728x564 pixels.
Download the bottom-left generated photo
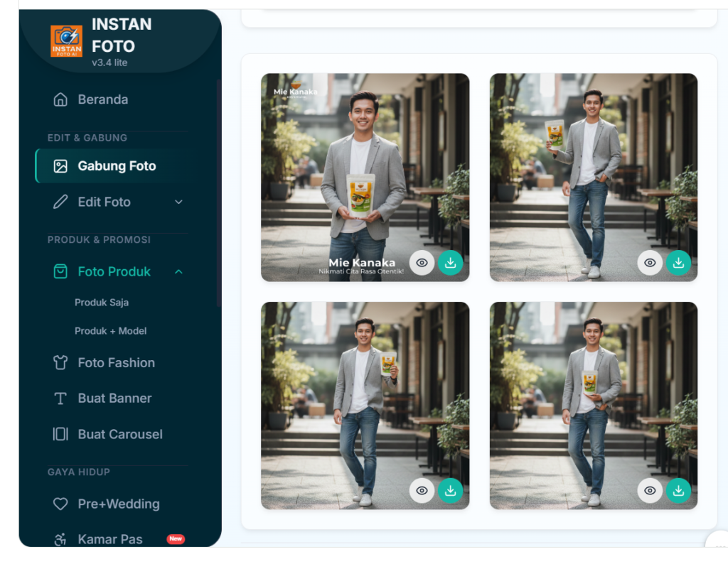[450, 491]
